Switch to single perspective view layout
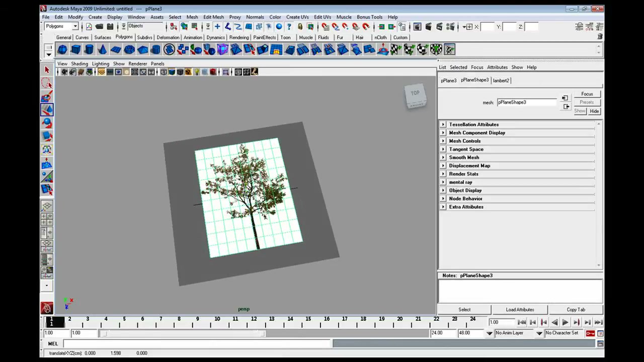The height and width of the screenshot is (362, 644). click(47, 206)
